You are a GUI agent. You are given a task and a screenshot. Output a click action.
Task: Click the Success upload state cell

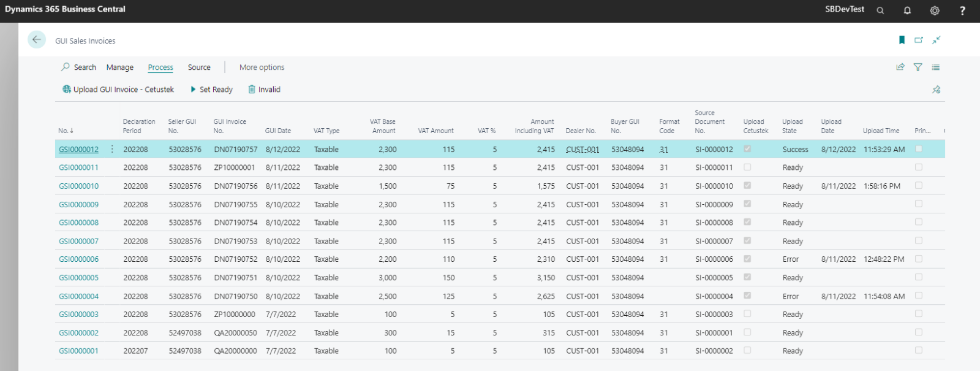click(796, 150)
